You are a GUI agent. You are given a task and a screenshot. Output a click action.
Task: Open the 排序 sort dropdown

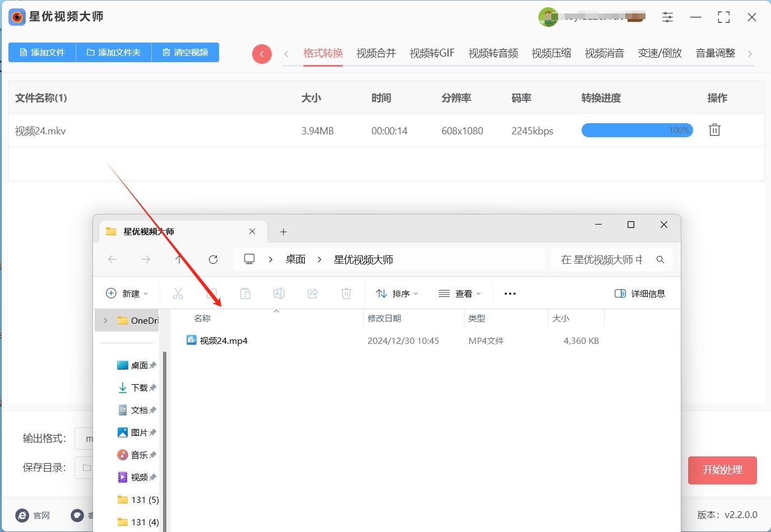[x=397, y=293]
